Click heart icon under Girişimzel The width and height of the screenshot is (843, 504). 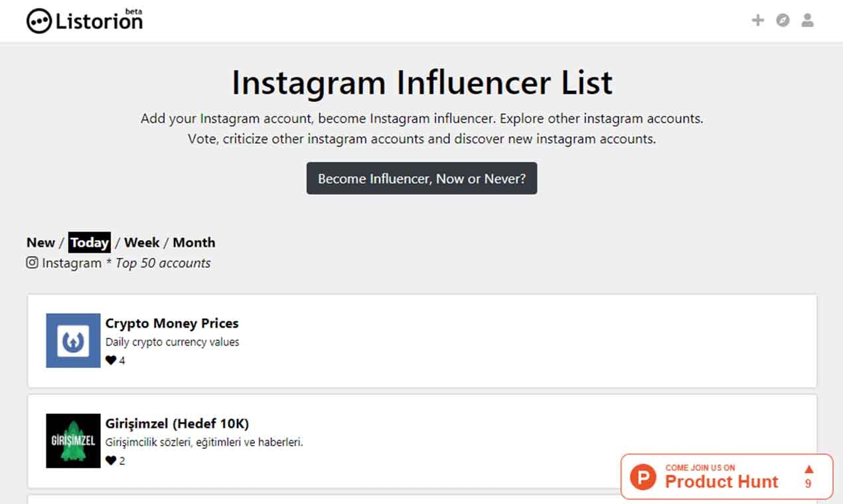pos(110,461)
